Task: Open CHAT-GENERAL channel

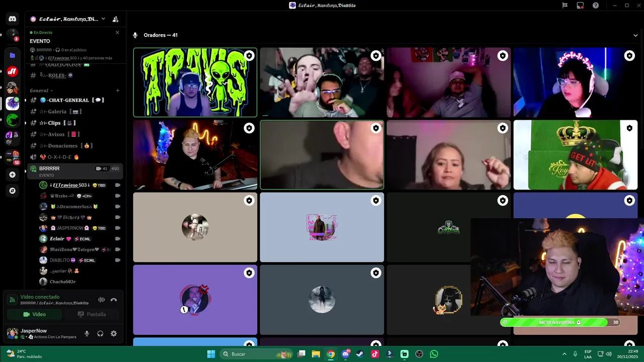Action: (x=74, y=100)
